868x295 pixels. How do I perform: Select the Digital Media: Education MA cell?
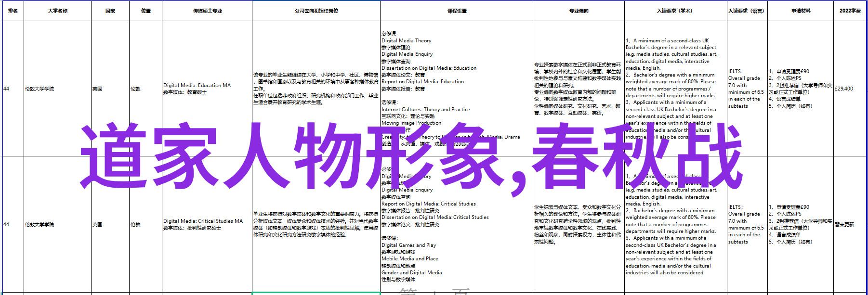click(207, 89)
